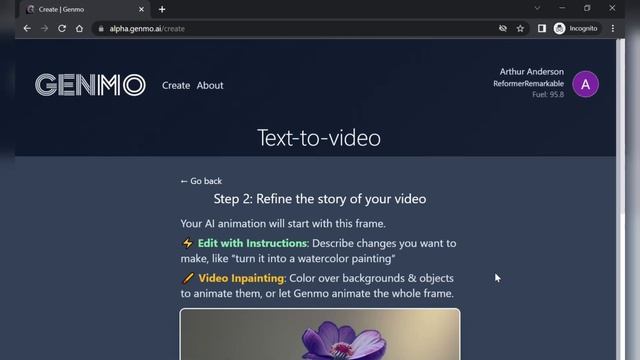
Task: Click the Step 2 heading text
Action: [x=320, y=199]
